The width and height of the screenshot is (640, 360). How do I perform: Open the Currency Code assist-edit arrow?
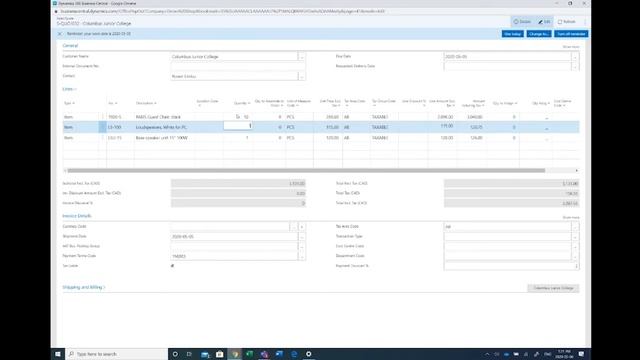point(302,227)
